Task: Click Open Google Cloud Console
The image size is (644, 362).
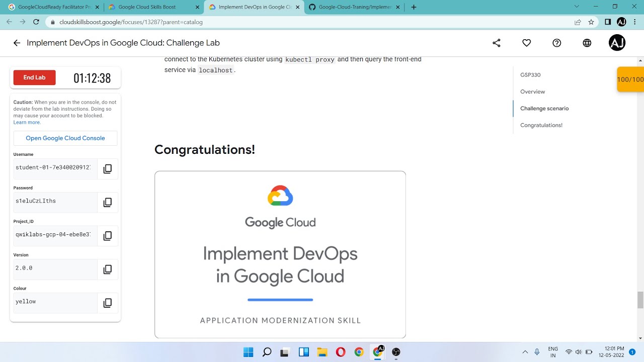Action: [65, 138]
